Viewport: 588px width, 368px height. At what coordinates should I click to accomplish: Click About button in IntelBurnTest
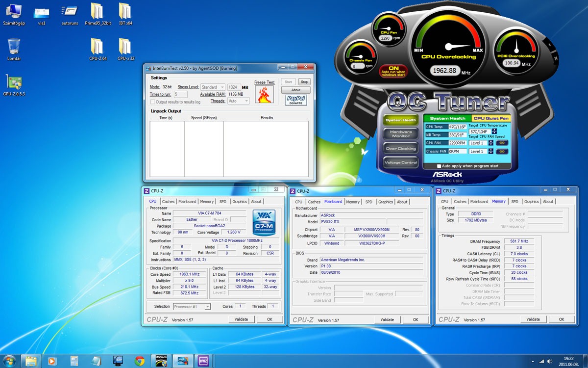pyautogui.click(x=296, y=90)
